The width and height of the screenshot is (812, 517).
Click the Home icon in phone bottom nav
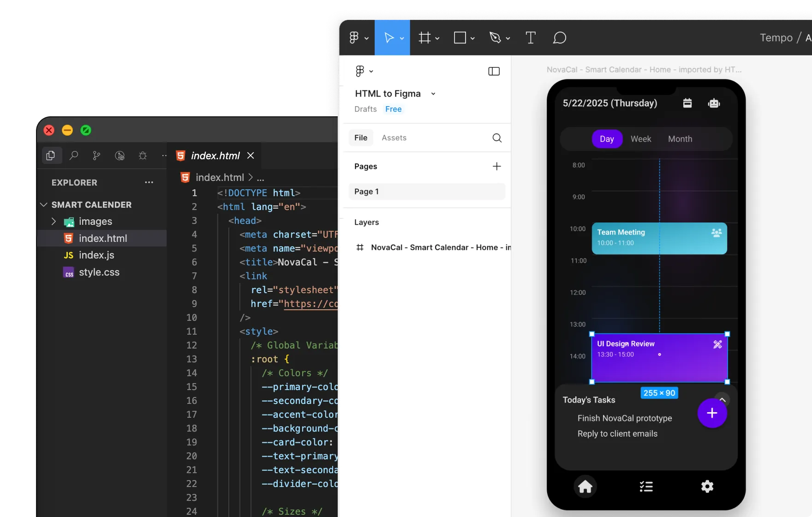tap(585, 487)
